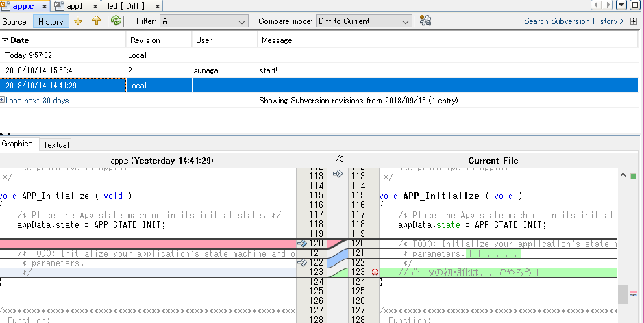The width and height of the screenshot is (644, 323).
Task: Toggle the History view button
Action: pos(51,21)
